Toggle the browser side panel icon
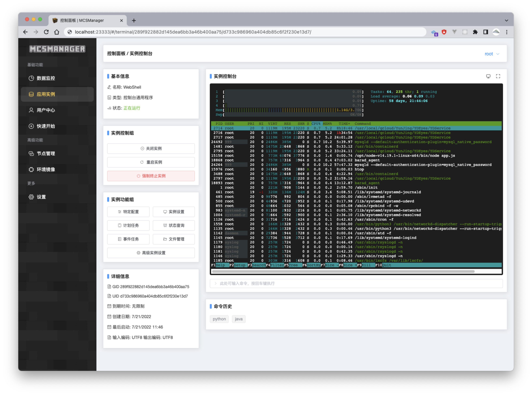 coord(485,32)
